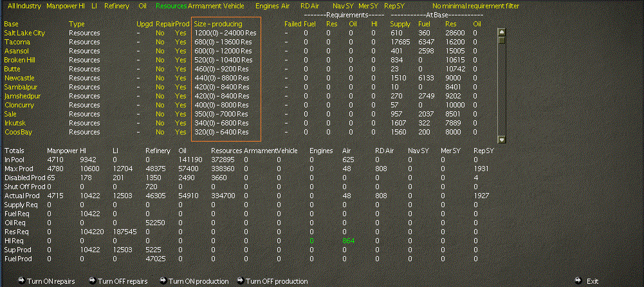The width and height of the screenshot is (644, 287).
Task: Select the Engines filter at top
Action: (267, 6)
